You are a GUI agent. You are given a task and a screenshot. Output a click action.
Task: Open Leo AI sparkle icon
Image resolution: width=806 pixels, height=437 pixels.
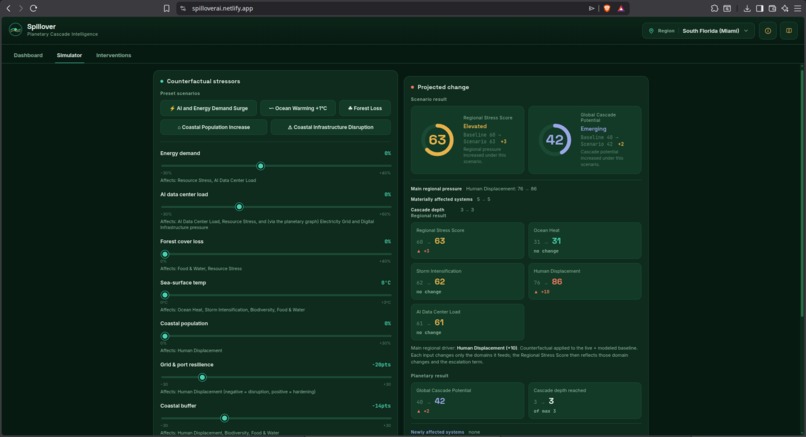coord(785,8)
